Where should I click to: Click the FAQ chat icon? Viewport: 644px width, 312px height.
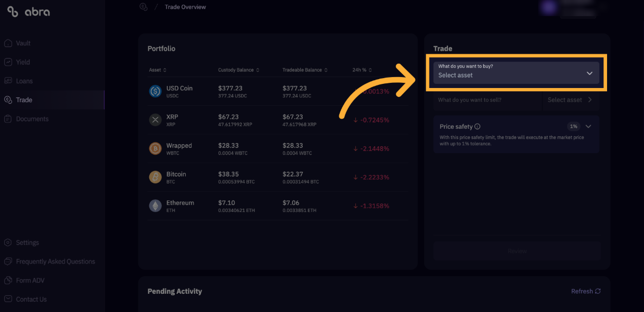8,261
